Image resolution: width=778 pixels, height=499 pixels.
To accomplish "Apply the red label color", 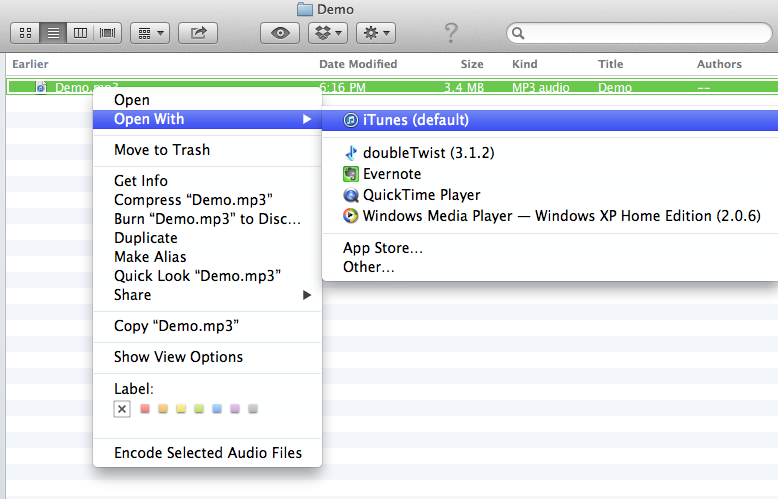I will (145, 409).
